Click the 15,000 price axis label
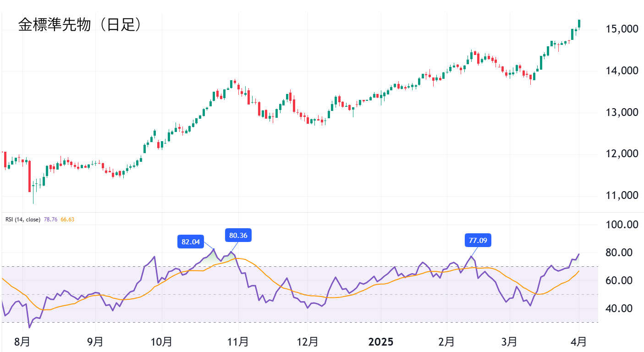 click(x=619, y=29)
